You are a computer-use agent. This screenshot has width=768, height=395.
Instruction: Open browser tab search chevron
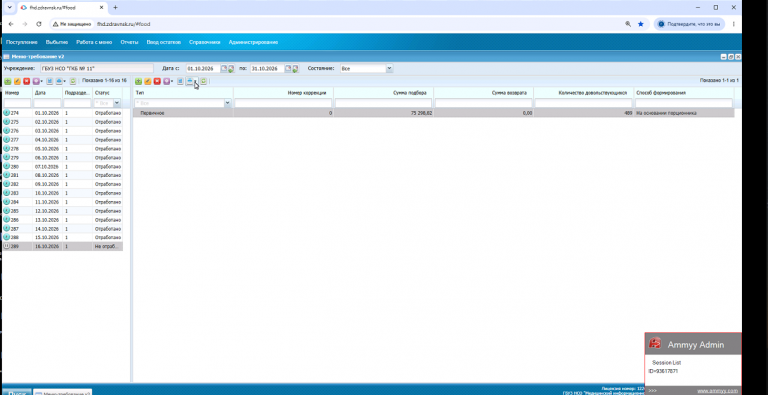[9, 7]
